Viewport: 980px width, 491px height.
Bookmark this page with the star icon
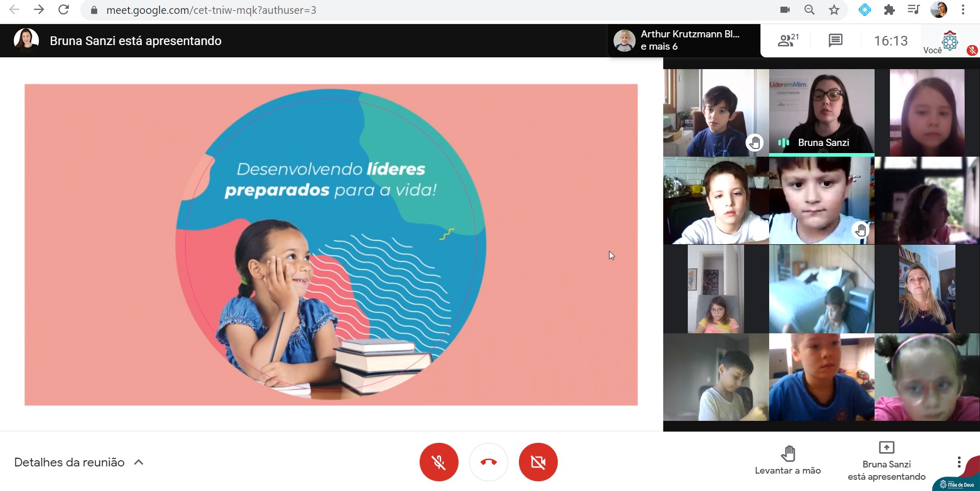pyautogui.click(x=834, y=10)
